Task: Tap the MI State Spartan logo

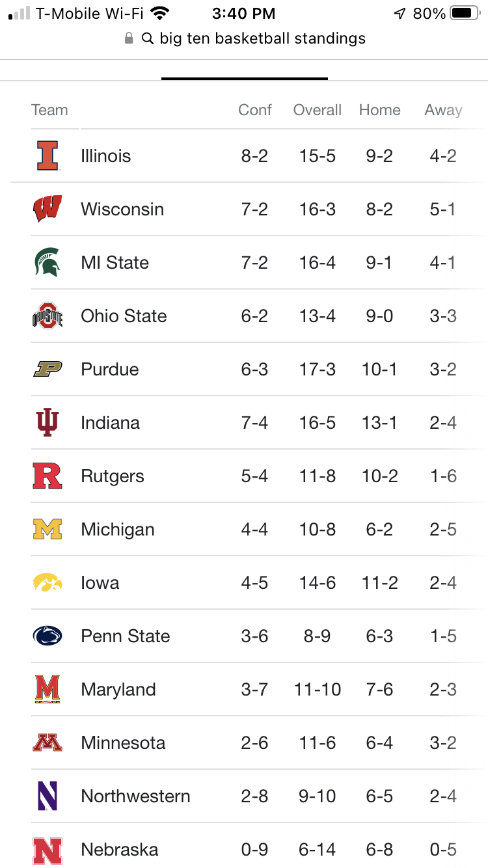Action: point(47,263)
